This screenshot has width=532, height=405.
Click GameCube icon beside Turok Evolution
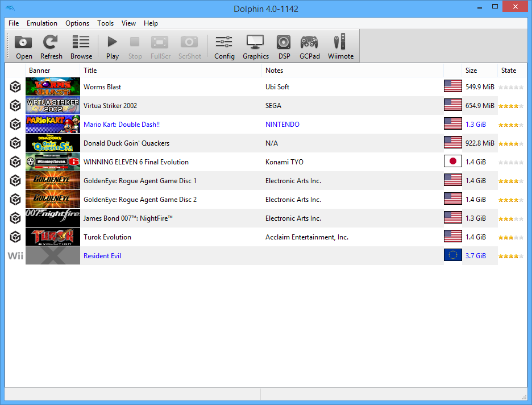click(x=15, y=237)
